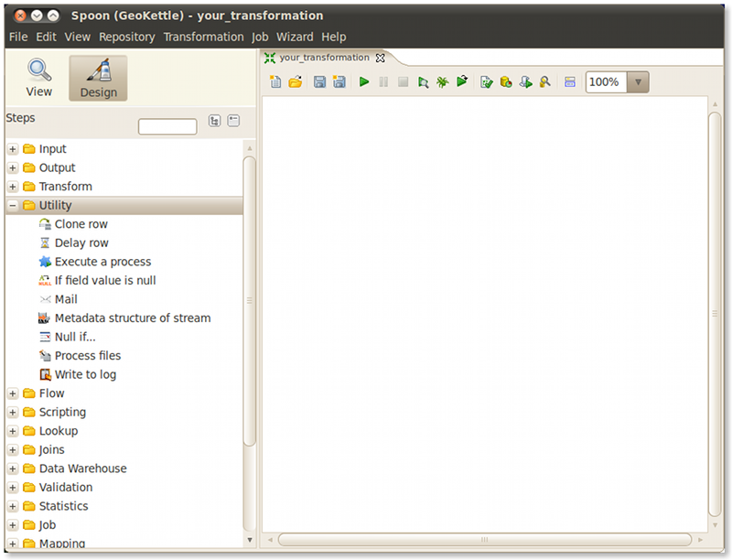The image size is (732, 560).
Task: Open the Transformation menu
Action: 203,37
